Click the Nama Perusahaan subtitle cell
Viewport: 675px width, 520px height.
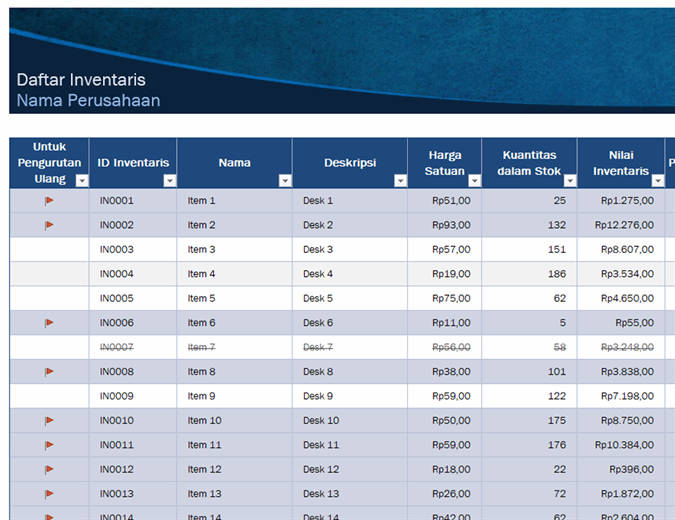[x=88, y=101]
